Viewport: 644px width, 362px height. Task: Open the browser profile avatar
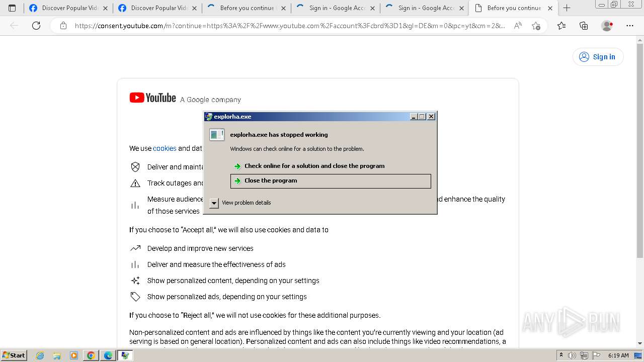coord(607,26)
